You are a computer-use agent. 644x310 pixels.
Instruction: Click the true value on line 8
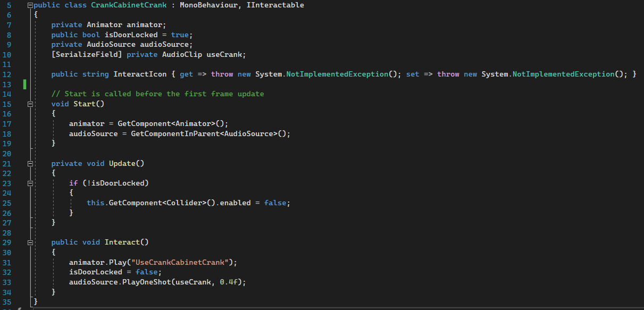(180, 35)
